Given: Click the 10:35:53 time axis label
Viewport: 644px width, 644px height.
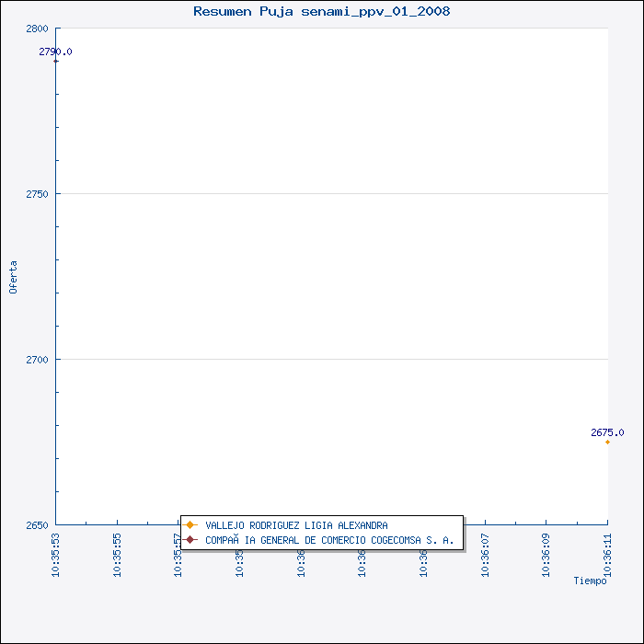Looking at the screenshot, I should pos(56,554).
